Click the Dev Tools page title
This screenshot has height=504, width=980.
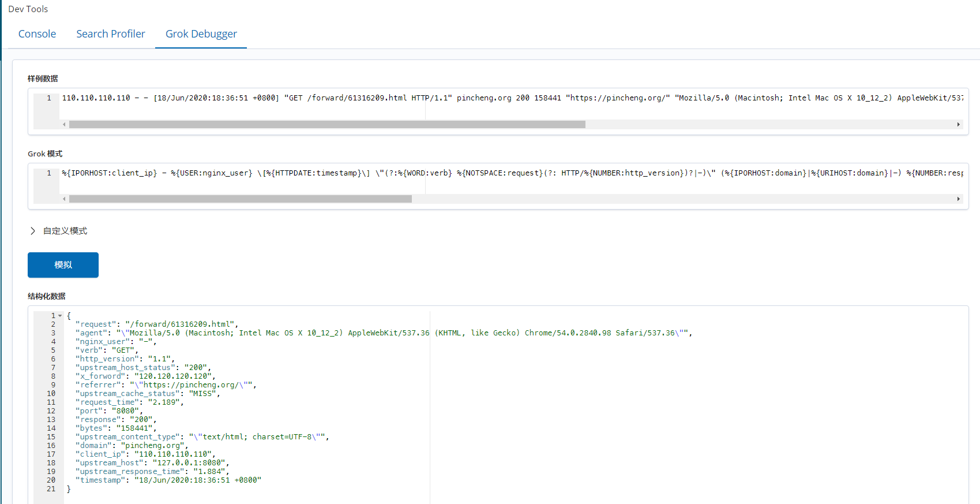click(28, 9)
